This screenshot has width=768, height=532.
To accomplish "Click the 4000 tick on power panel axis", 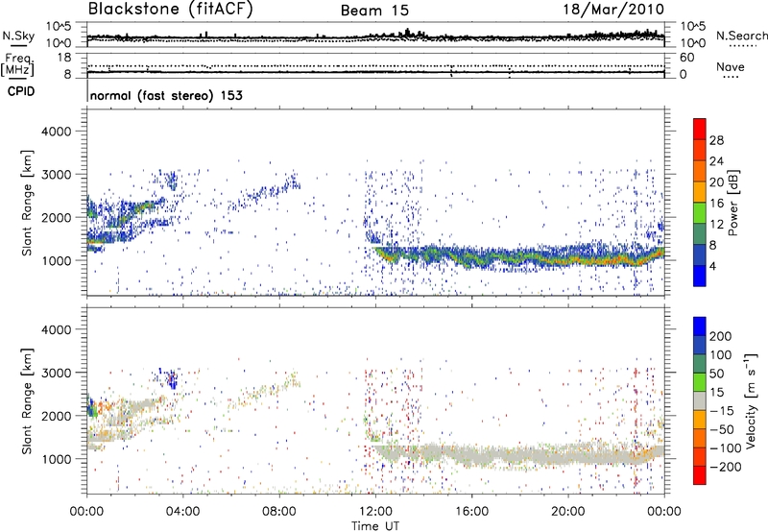I will (56, 132).
